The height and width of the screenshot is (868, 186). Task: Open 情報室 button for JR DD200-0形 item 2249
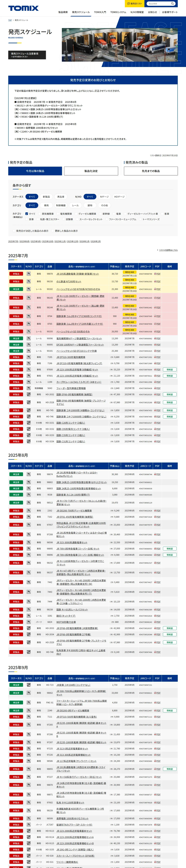pos(170,711)
